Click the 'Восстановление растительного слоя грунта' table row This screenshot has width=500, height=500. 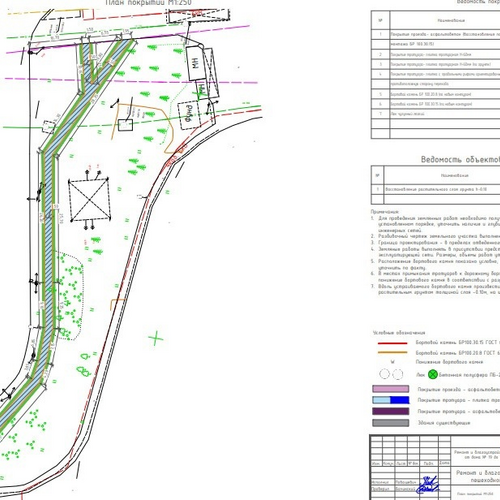[x=436, y=189]
